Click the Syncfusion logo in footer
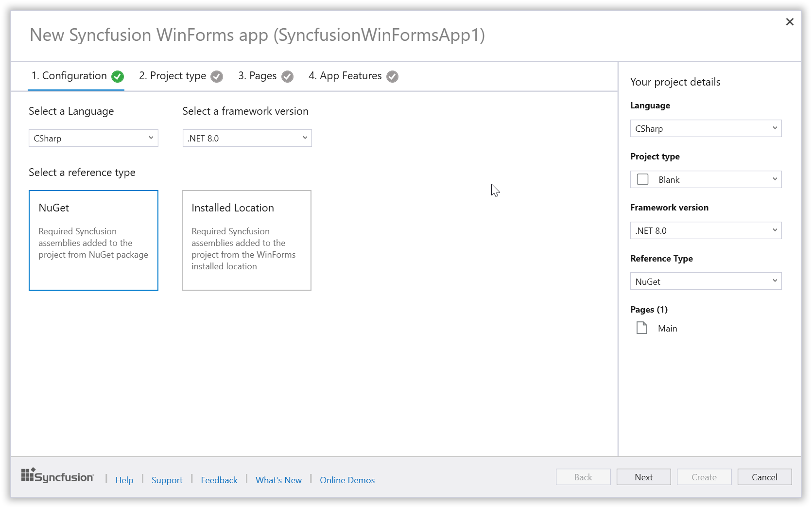The height and width of the screenshot is (508, 812). click(57, 475)
